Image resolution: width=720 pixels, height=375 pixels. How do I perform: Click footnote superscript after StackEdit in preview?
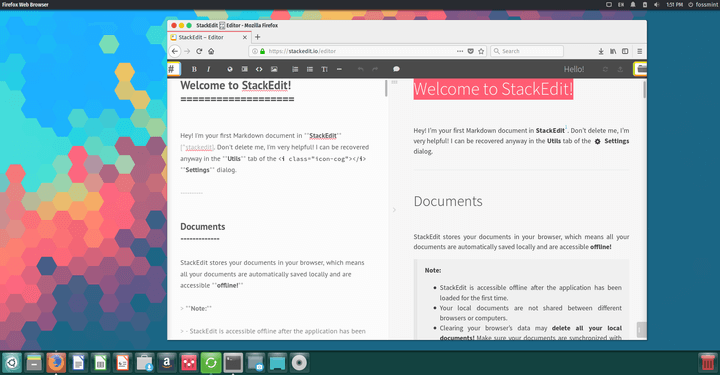click(x=566, y=127)
